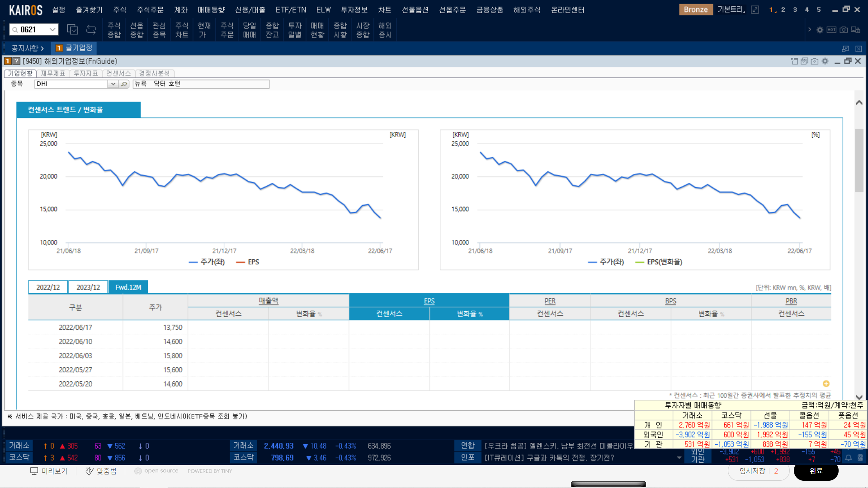Click the camera screenshot icon in the top toolbar

(844, 30)
